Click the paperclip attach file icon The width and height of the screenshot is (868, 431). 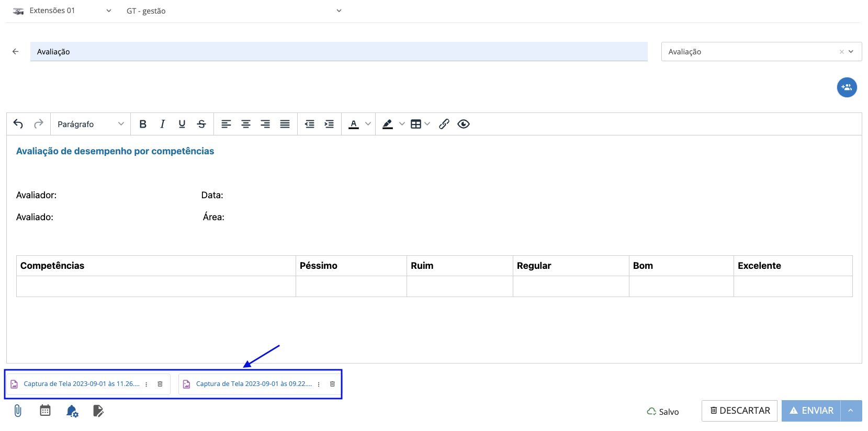(18, 411)
